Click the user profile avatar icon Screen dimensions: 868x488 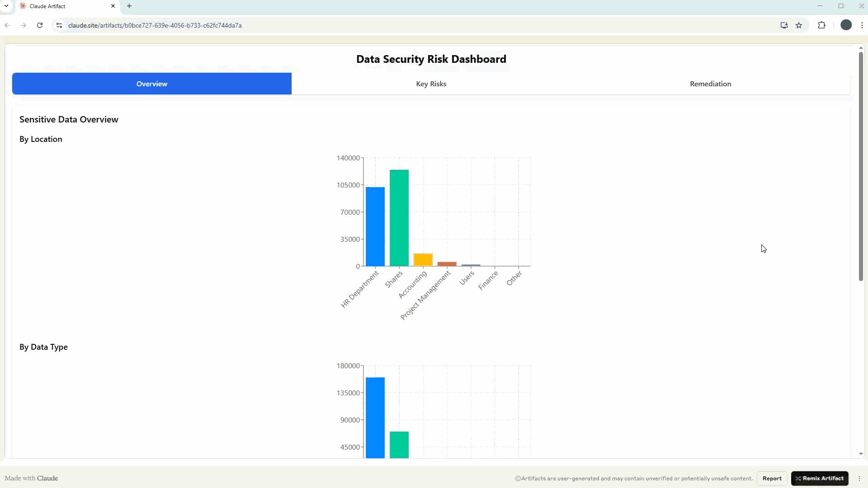click(846, 25)
